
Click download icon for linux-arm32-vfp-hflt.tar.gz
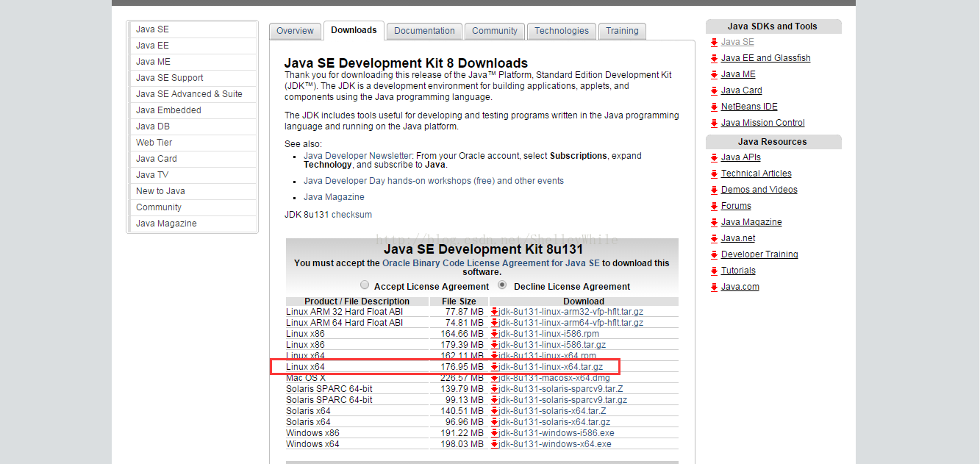(x=495, y=312)
